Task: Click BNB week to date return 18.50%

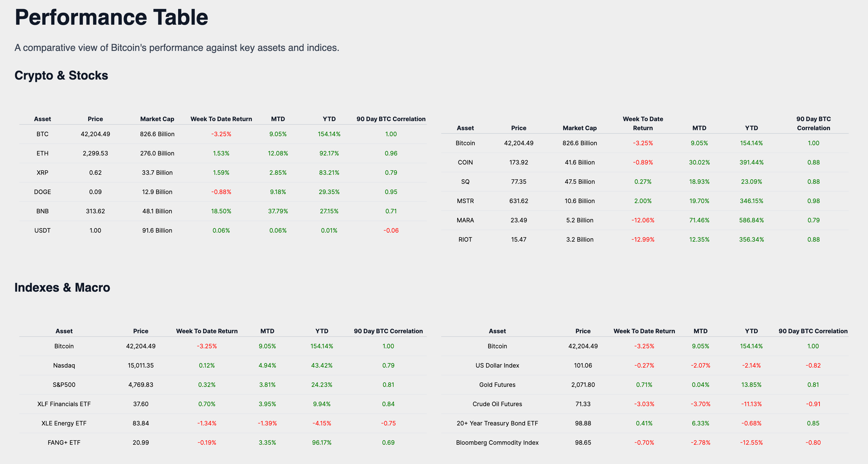Action: [221, 211]
